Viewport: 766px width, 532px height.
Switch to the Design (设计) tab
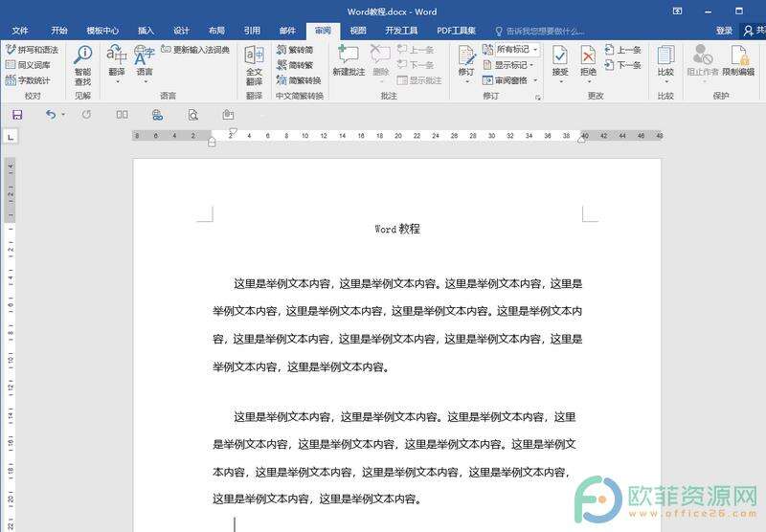[x=181, y=31]
